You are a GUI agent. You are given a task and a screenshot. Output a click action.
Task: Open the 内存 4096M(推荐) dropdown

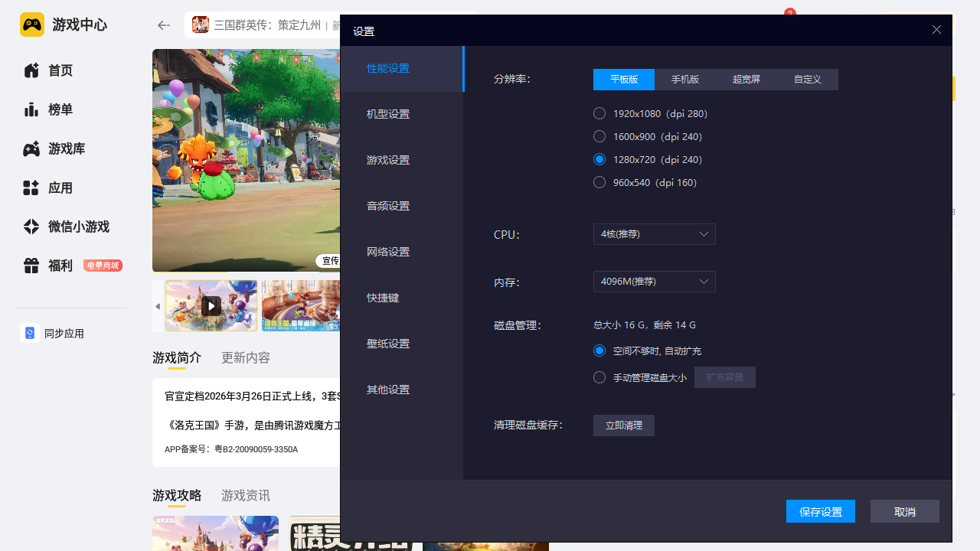click(x=654, y=282)
